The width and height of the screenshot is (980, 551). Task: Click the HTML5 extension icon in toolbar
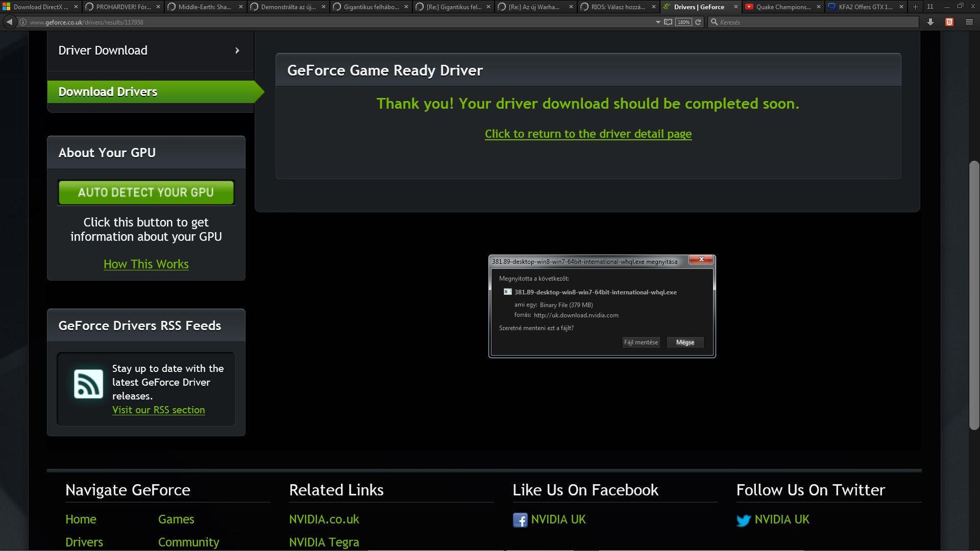click(949, 22)
